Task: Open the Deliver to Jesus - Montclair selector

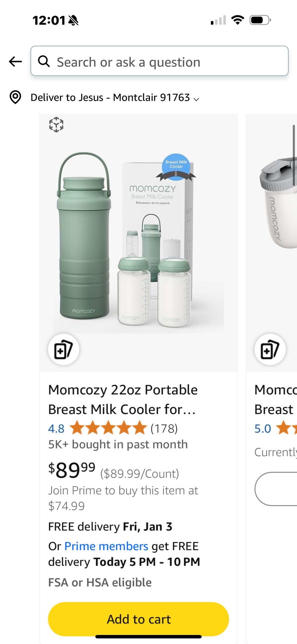Action: tap(110, 97)
